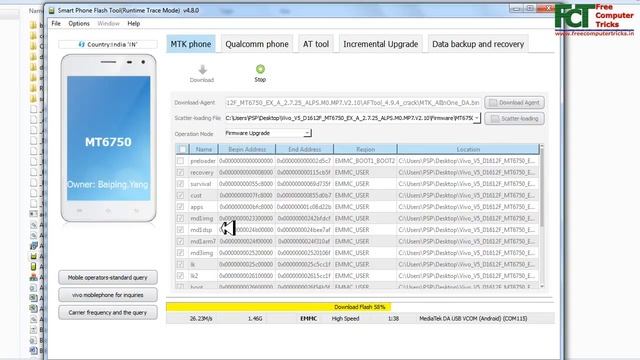Toggle the md3img row checkbox
The width and height of the screenshot is (640, 360).
point(180,253)
